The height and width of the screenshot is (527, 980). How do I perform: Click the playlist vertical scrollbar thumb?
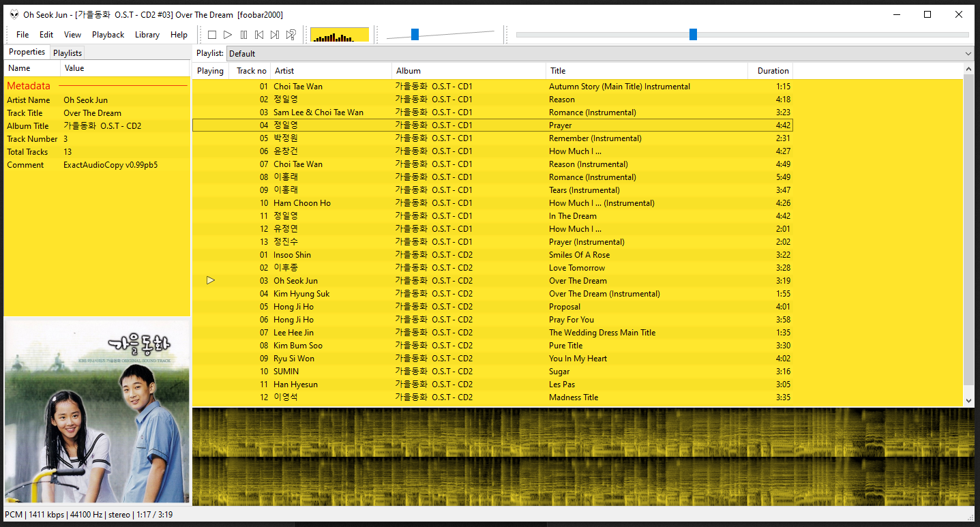(969, 230)
